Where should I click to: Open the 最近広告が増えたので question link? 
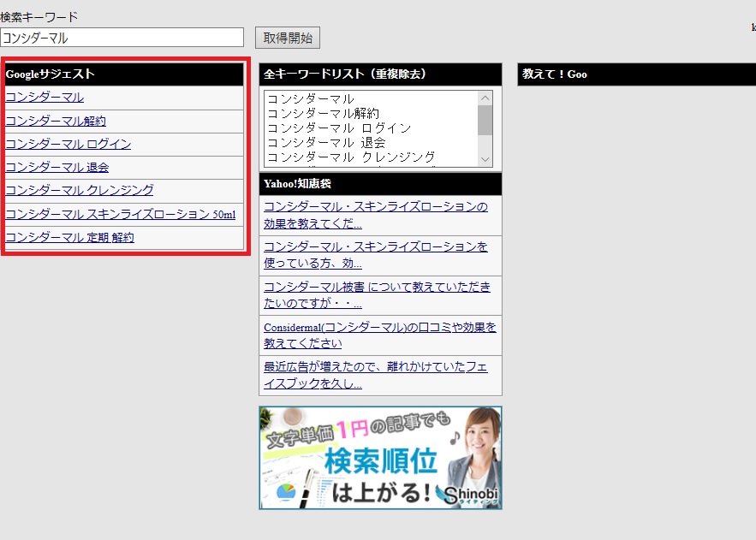375,375
